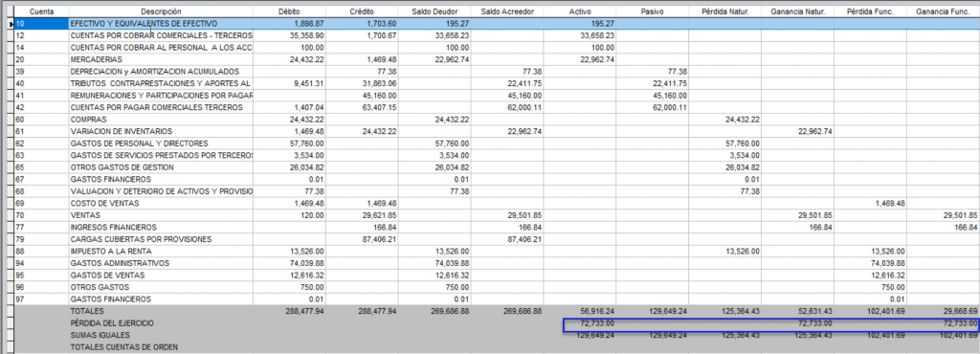Select the Débito column header
The width and height of the screenshot is (980, 354).
(290, 11)
